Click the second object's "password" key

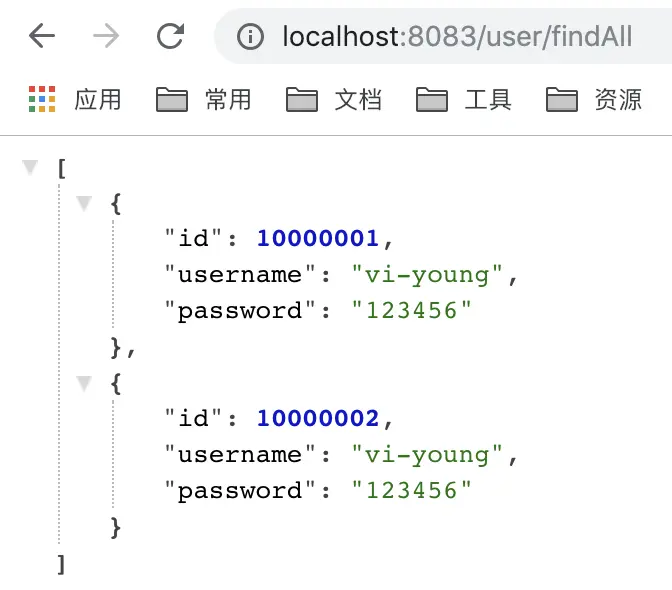240,491
